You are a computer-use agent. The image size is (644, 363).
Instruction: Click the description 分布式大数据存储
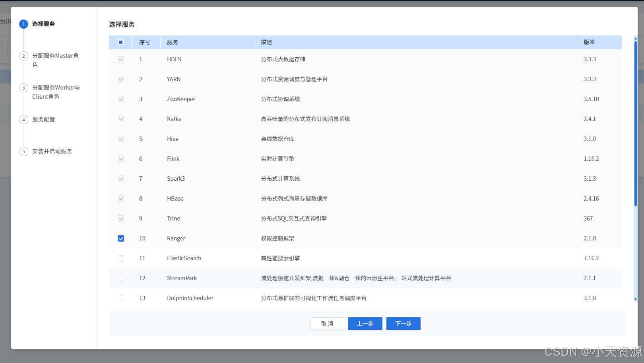point(283,59)
